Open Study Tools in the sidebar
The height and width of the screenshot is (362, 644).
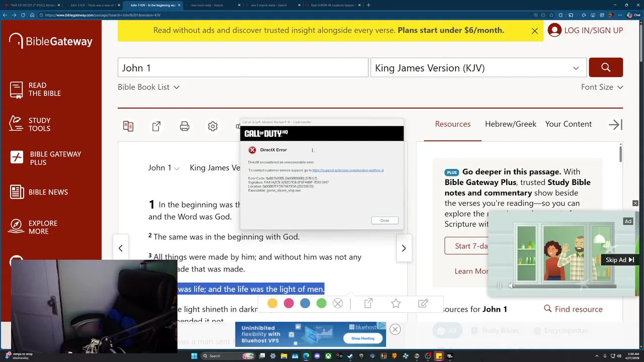click(x=30, y=124)
